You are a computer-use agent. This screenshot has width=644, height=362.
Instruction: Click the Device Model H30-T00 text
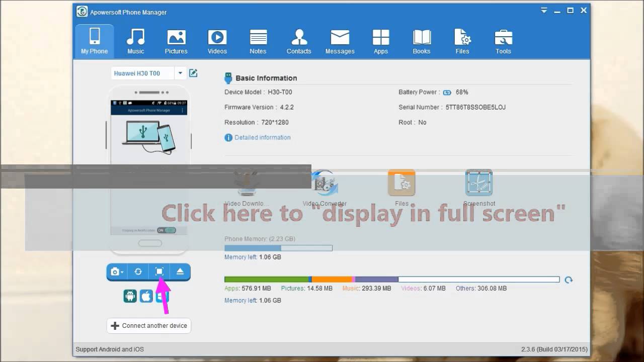(258, 92)
